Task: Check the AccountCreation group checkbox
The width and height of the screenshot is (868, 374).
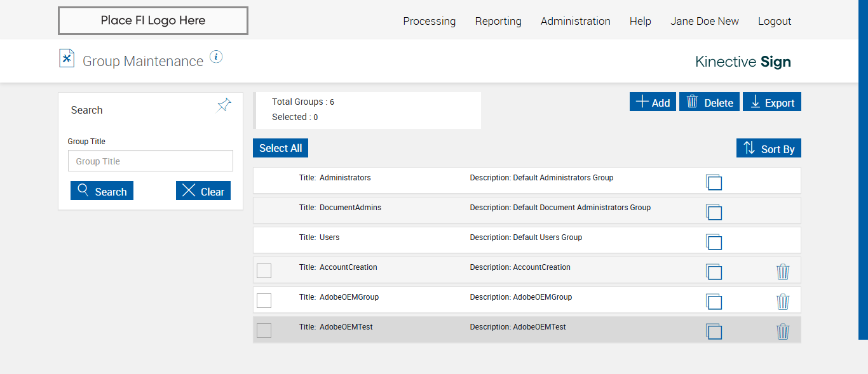Action: [x=264, y=270]
